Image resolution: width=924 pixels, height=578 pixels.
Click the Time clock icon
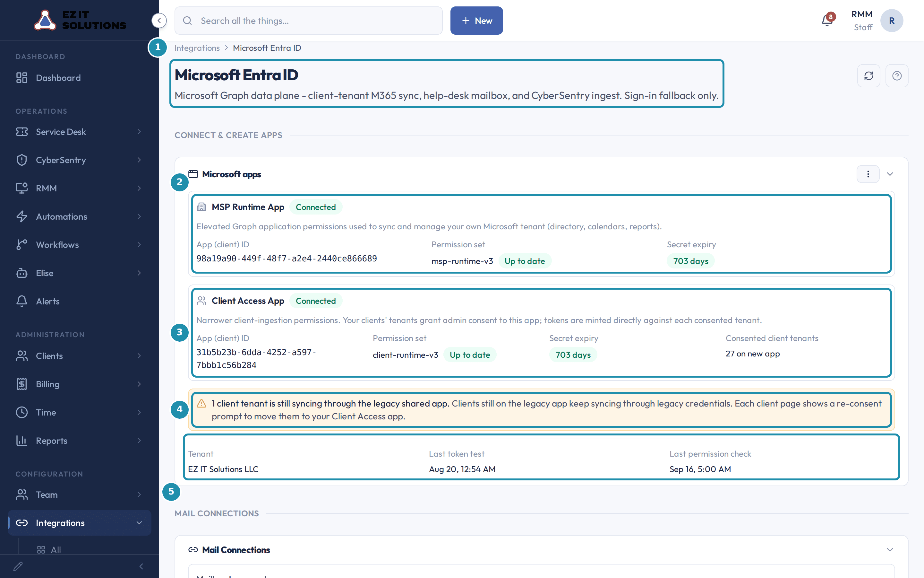tap(22, 412)
